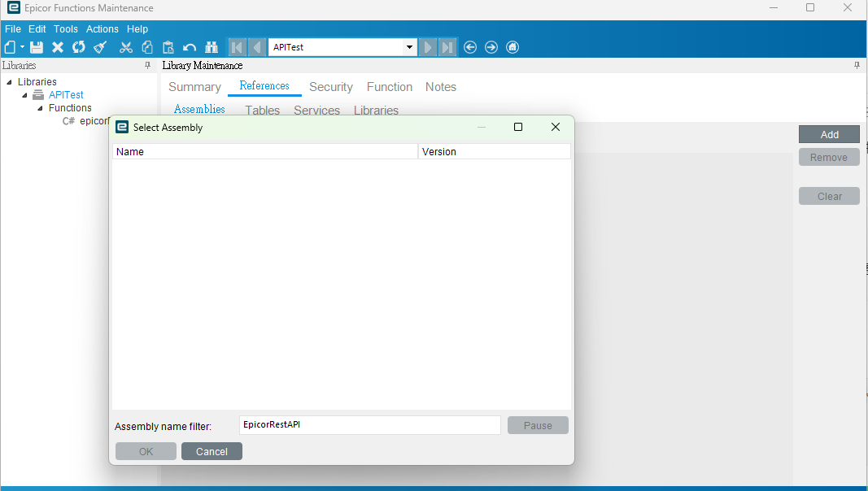Go to the last record arrow

pyautogui.click(x=447, y=47)
